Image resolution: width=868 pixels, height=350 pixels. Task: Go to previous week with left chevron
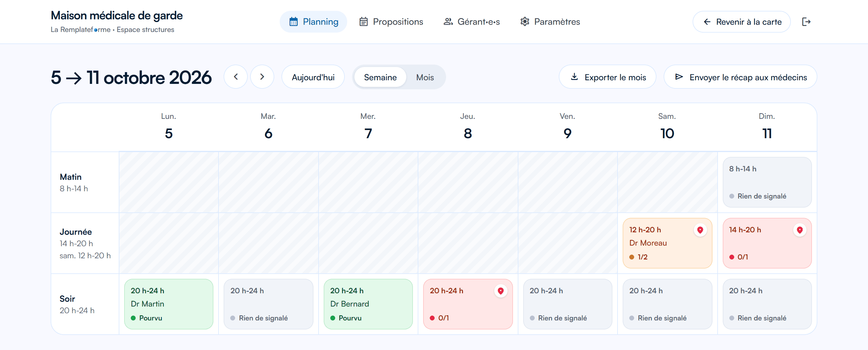pyautogui.click(x=235, y=77)
